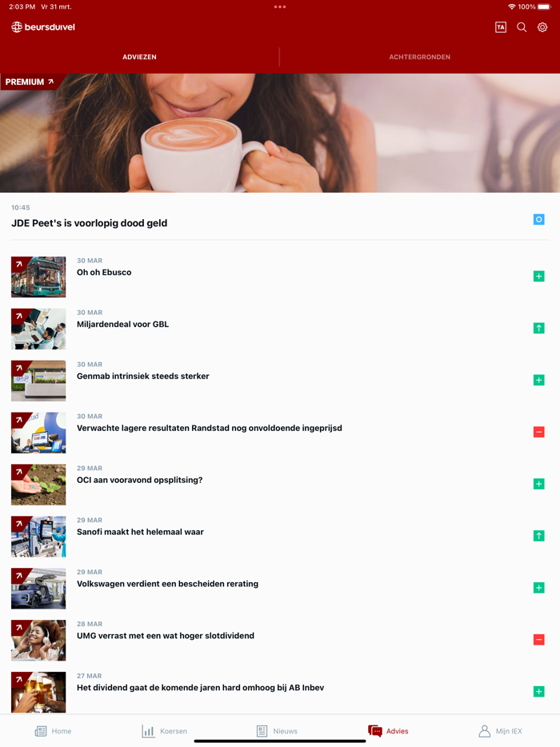The height and width of the screenshot is (747, 560).
Task: Tap the beursduivel logo
Action: (43, 27)
